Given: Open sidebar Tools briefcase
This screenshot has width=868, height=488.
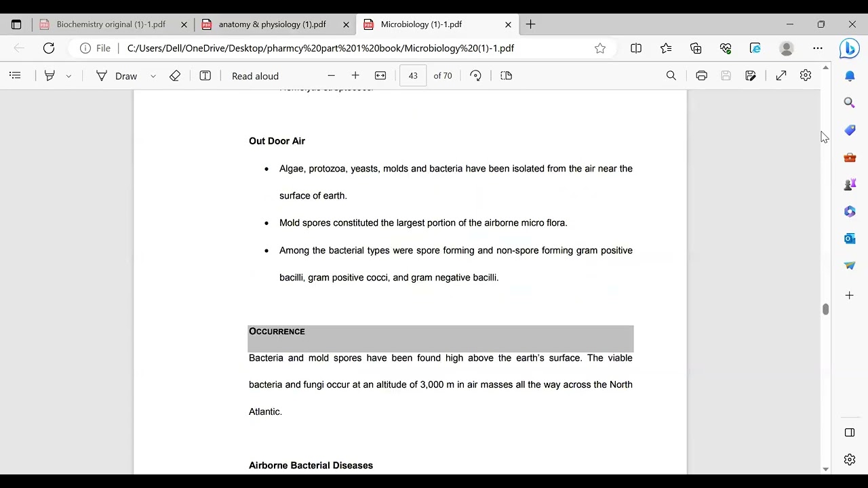Looking at the screenshot, I should point(850,157).
